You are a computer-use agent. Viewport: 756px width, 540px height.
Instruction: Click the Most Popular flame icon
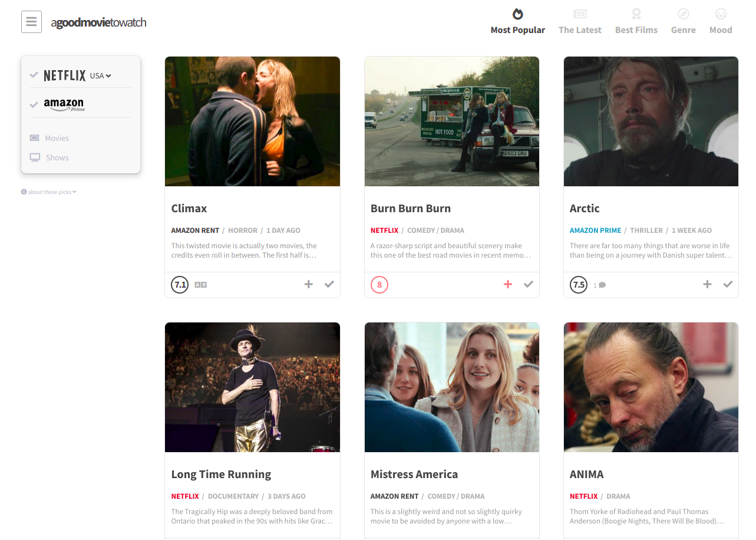tap(517, 14)
